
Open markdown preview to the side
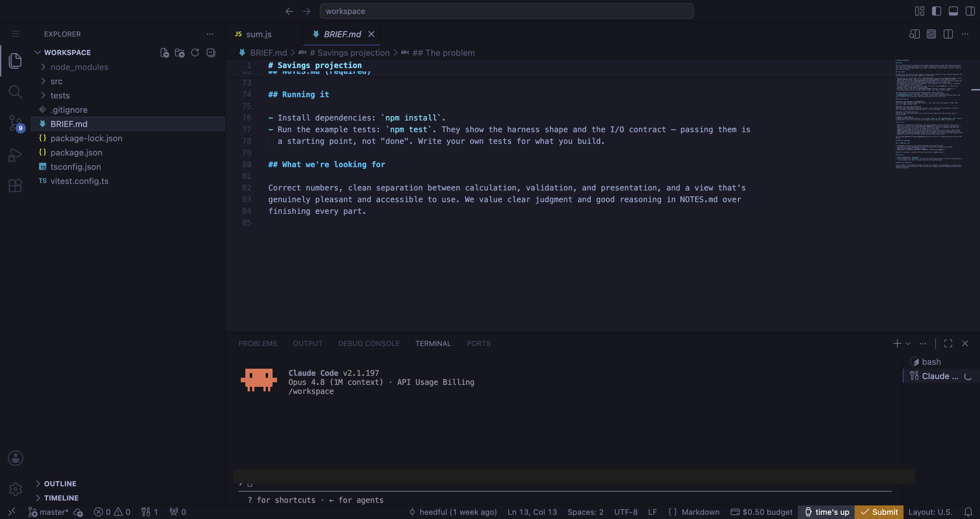915,34
